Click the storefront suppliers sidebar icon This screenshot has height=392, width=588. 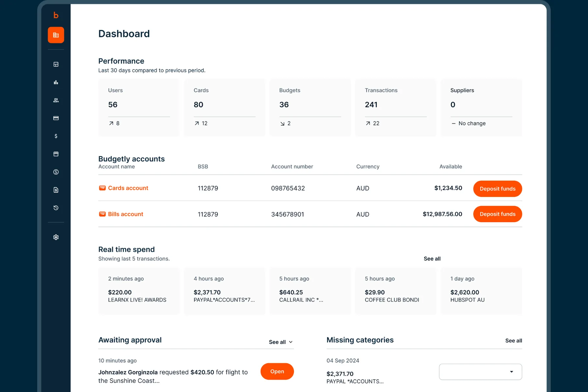pos(56,154)
